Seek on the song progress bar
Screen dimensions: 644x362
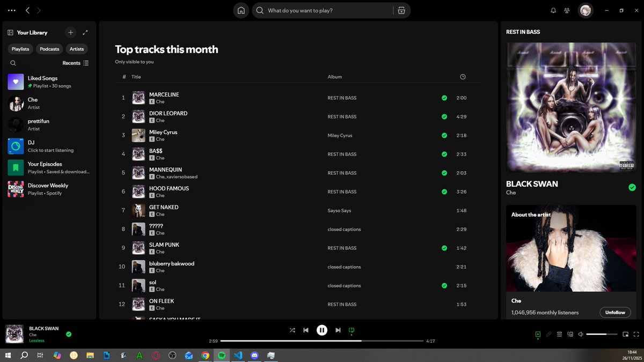322,341
